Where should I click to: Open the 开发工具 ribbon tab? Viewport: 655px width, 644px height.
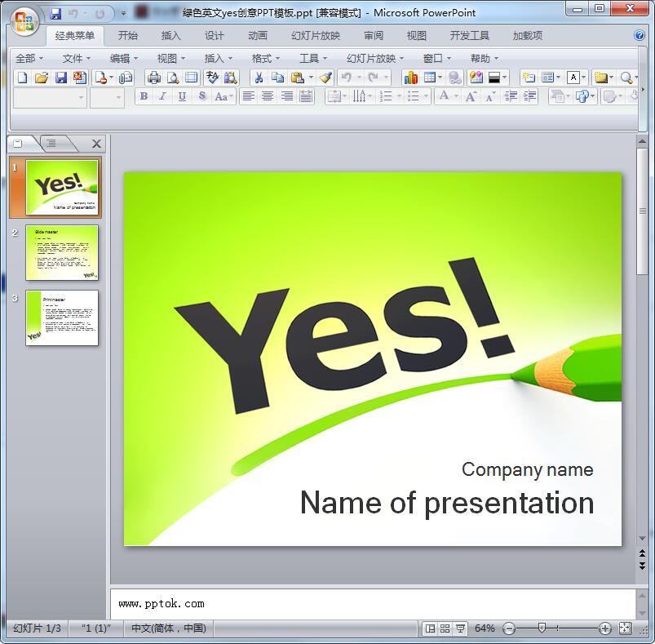tap(470, 36)
